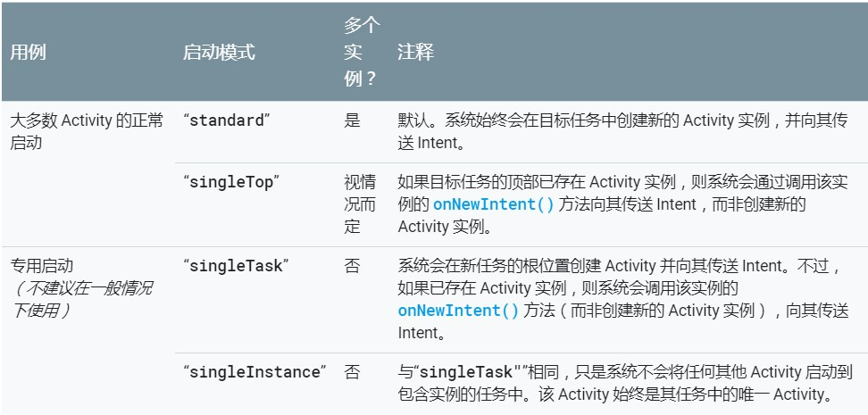Click the 启动模式 column header

[219, 53]
